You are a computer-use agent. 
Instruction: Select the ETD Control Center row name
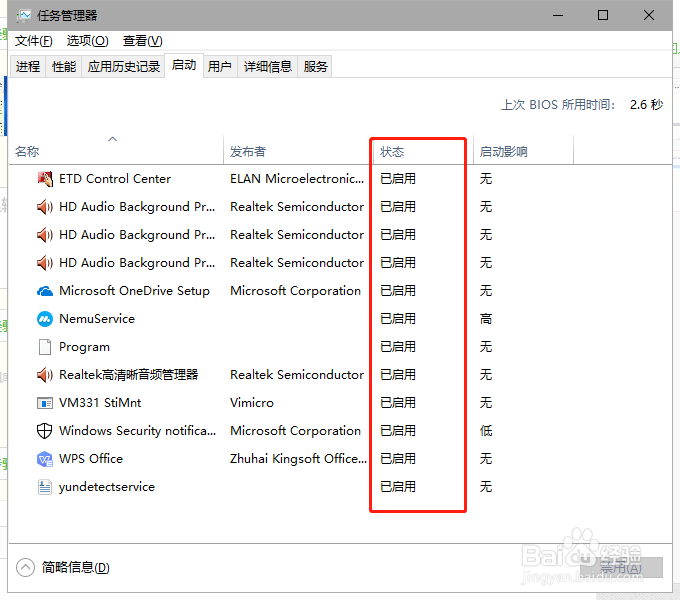click(x=115, y=179)
